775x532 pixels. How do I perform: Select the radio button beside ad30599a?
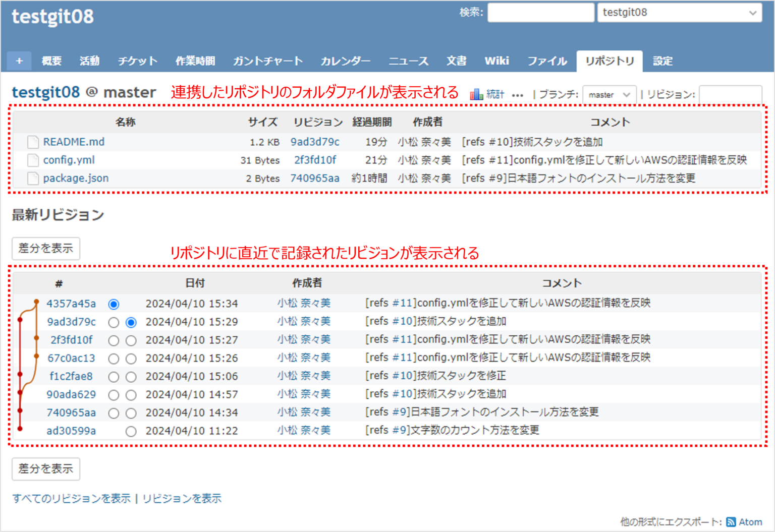click(x=131, y=431)
